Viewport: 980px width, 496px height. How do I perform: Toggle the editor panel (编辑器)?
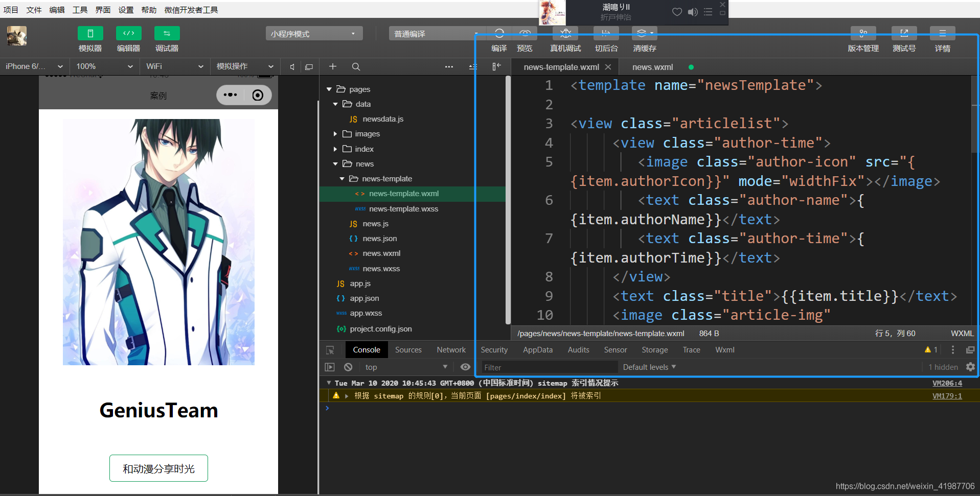(128, 33)
